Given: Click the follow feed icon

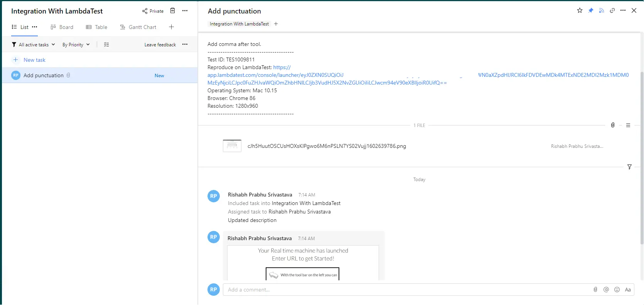Looking at the screenshot, I should pos(601,10).
